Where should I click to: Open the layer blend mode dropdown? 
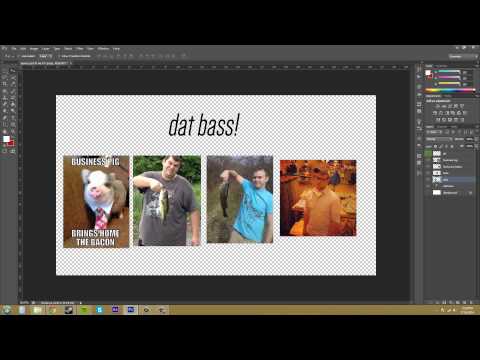click(439, 139)
